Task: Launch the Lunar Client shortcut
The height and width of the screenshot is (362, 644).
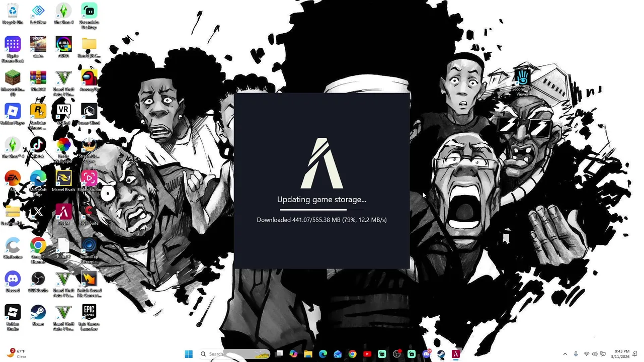Action: [x=89, y=114]
